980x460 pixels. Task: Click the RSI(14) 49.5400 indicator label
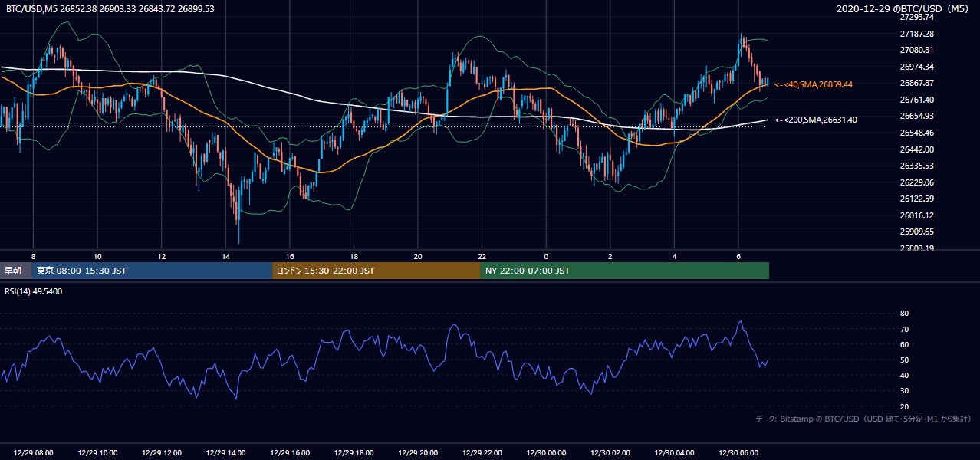click(35, 291)
